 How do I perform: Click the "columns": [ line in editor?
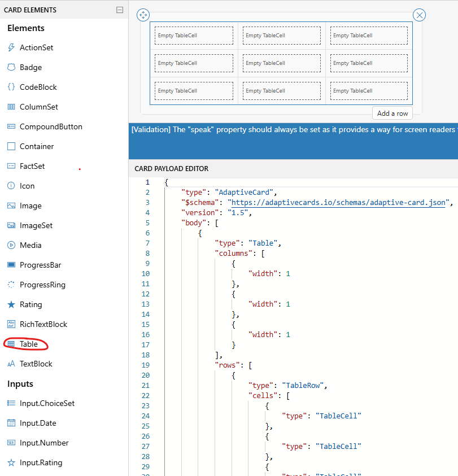[239, 253]
